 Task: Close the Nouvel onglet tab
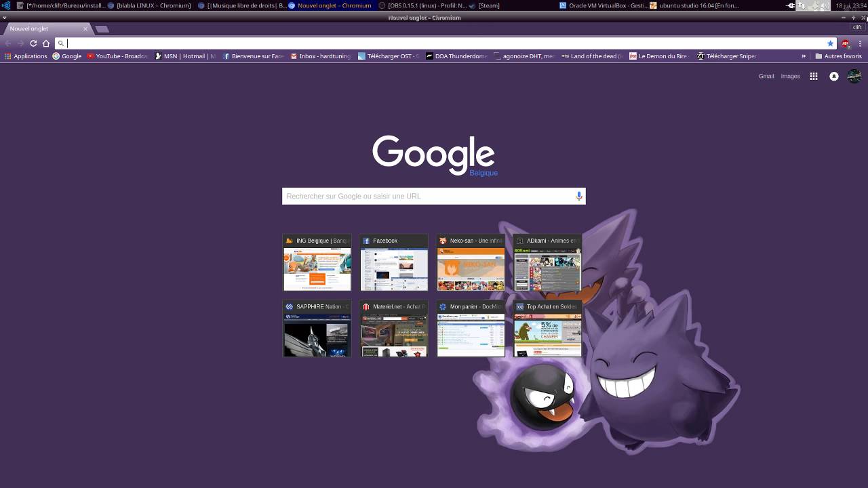point(85,28)
